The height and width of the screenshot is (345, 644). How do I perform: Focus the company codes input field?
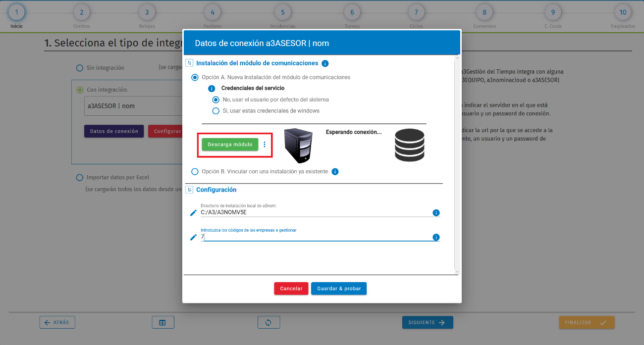point(316,237)
